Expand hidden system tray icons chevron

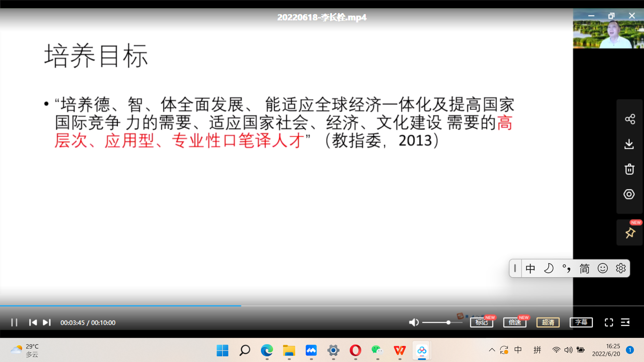(492, 350)
